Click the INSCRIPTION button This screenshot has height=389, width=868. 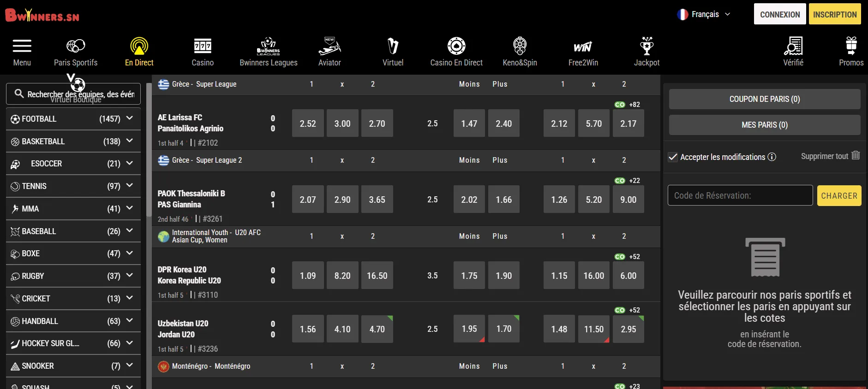click(x=834, y=14)
